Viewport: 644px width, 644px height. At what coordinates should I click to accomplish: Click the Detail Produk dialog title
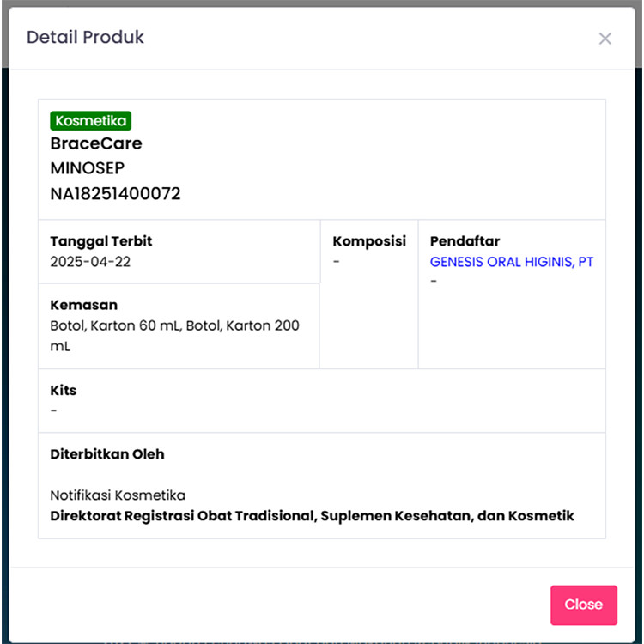[x=85, y=38]
